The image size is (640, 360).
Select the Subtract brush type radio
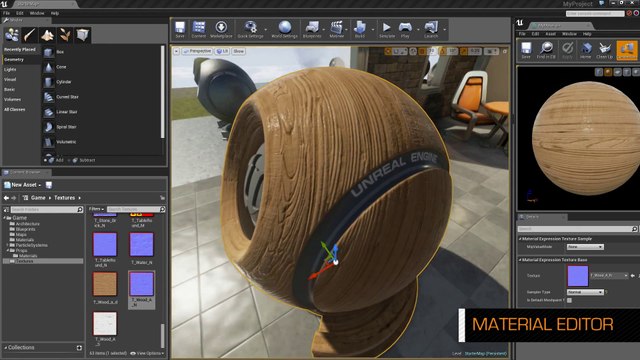pyautogui.click(x=69, y=160)
